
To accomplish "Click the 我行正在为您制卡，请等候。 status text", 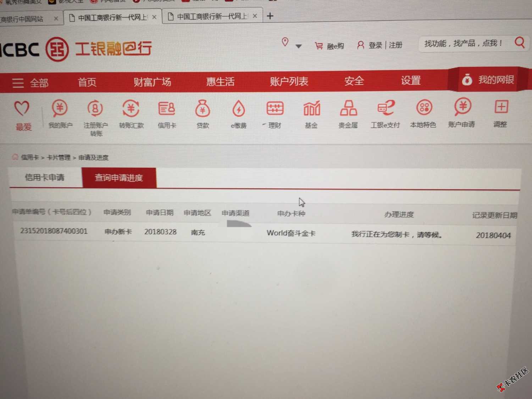I will pos(397,234).
